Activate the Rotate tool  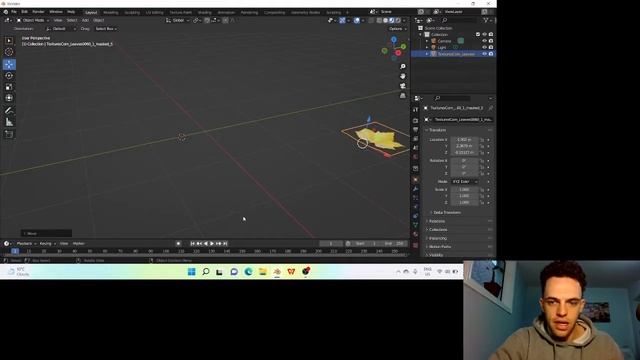point(9,76)
